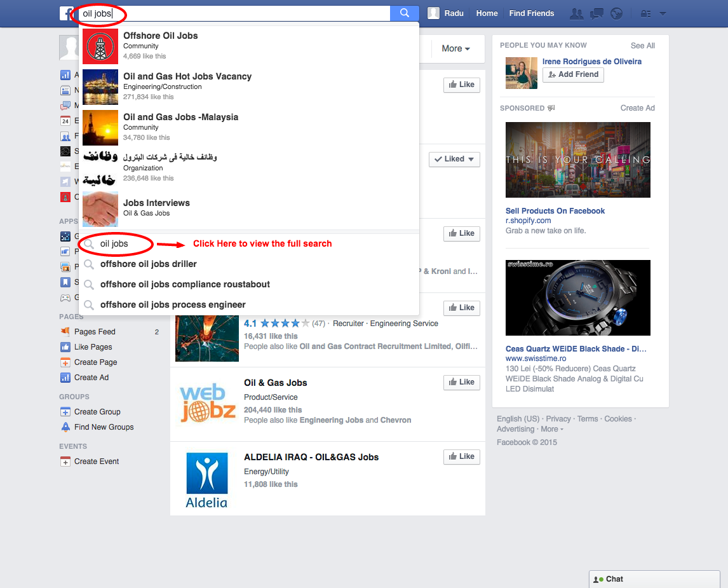
Task: Like the ALDELIA IRAQ page
Action: point(461,456)
